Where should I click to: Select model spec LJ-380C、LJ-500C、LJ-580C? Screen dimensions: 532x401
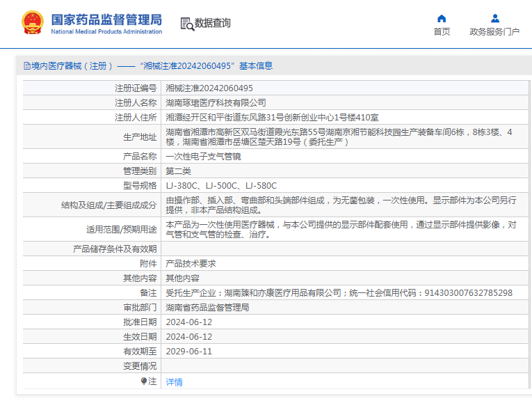[x=221, y=186]
